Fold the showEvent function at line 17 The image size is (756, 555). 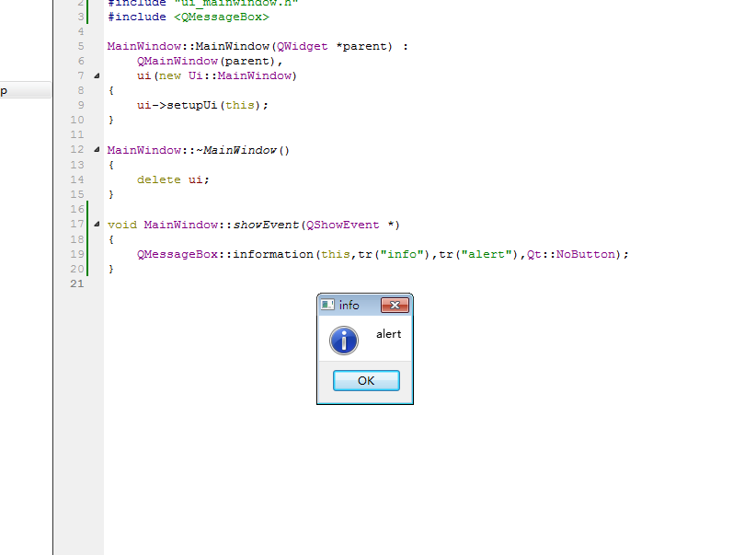[x=97, y=225]
